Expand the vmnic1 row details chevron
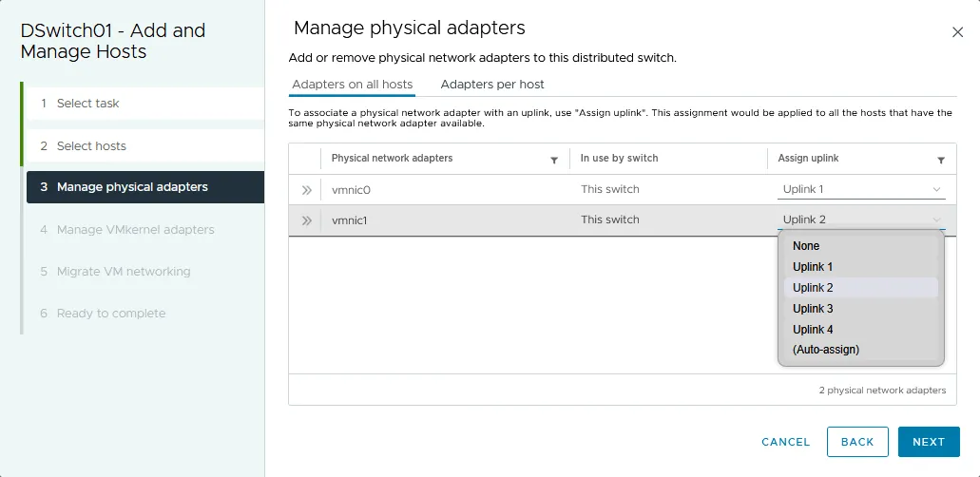Viewport: 980px width, 477px height. (306, 220)
